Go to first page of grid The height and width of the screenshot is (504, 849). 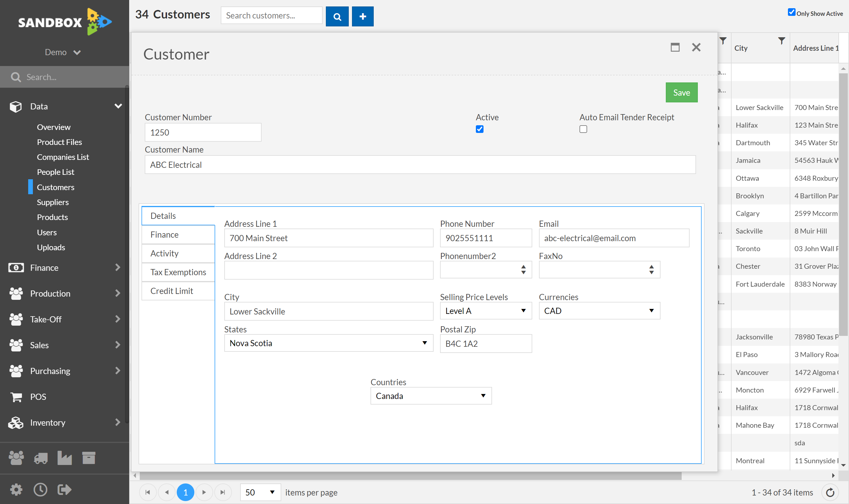click(147, 492)
